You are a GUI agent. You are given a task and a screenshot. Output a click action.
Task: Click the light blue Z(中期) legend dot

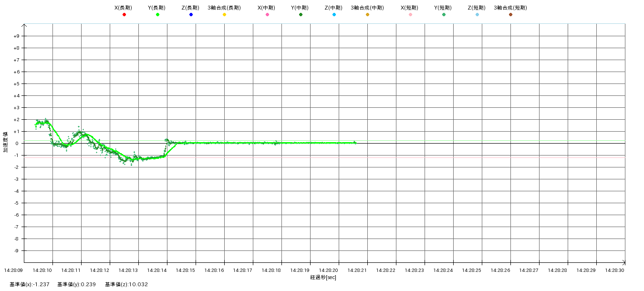click(x=334, y=15)
